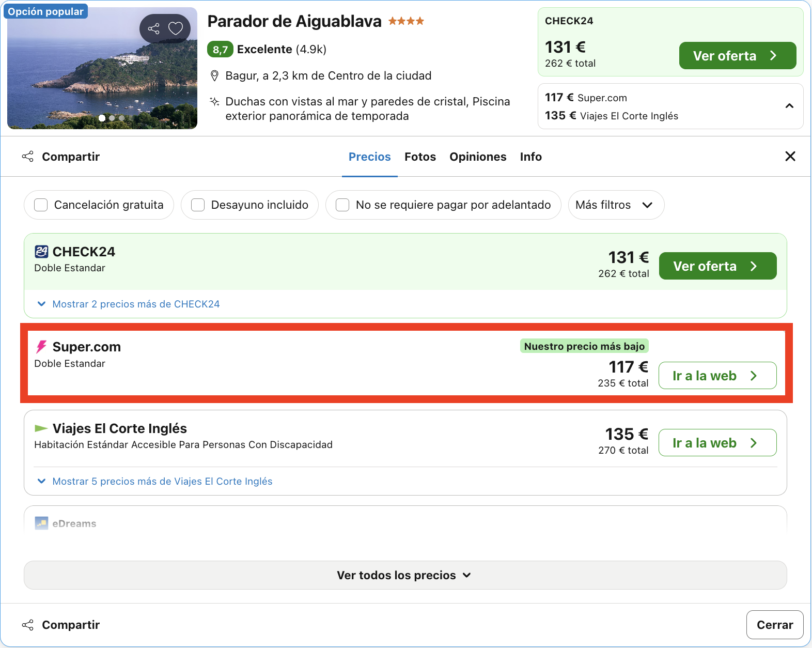Collapse the other prices chevron in summary card
Image resolution: width=812 pixels, height=648 pixels.
pyautogui.click(x=789, y=106)
